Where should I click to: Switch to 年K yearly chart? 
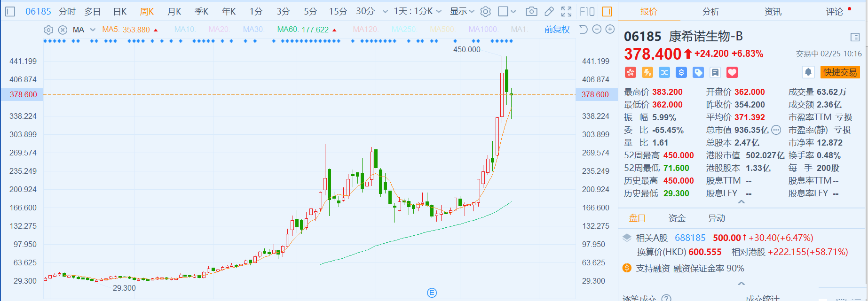click(x=229, y=11)
